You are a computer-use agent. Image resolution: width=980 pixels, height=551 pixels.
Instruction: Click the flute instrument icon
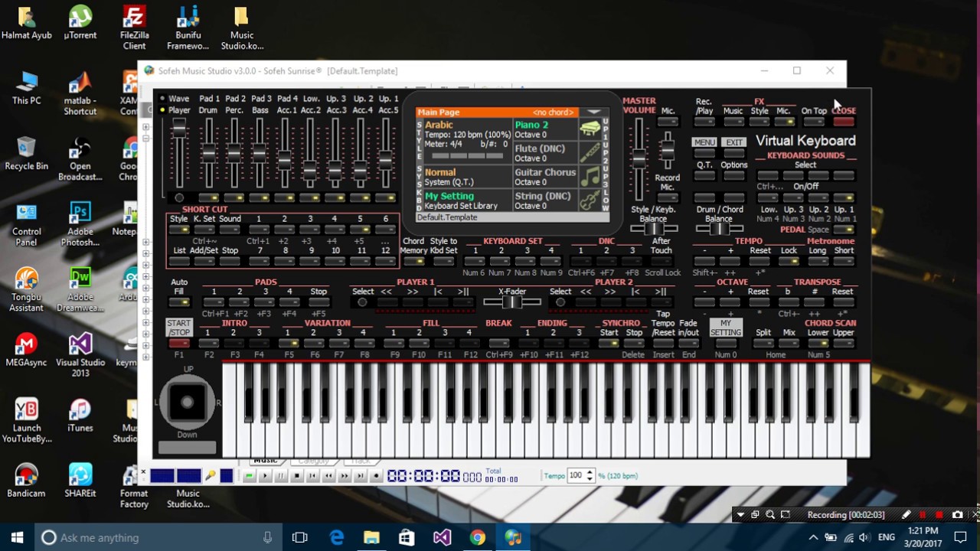[590, 153]
